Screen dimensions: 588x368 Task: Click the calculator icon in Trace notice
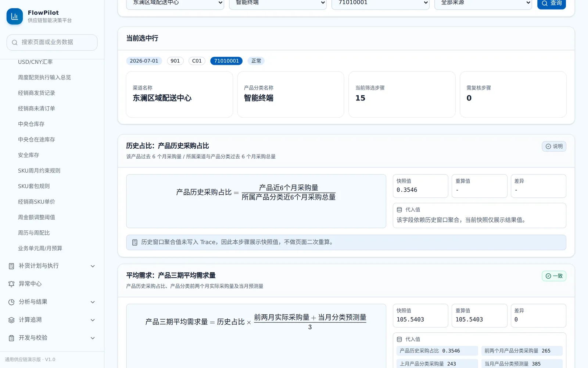tap(135, 243)
